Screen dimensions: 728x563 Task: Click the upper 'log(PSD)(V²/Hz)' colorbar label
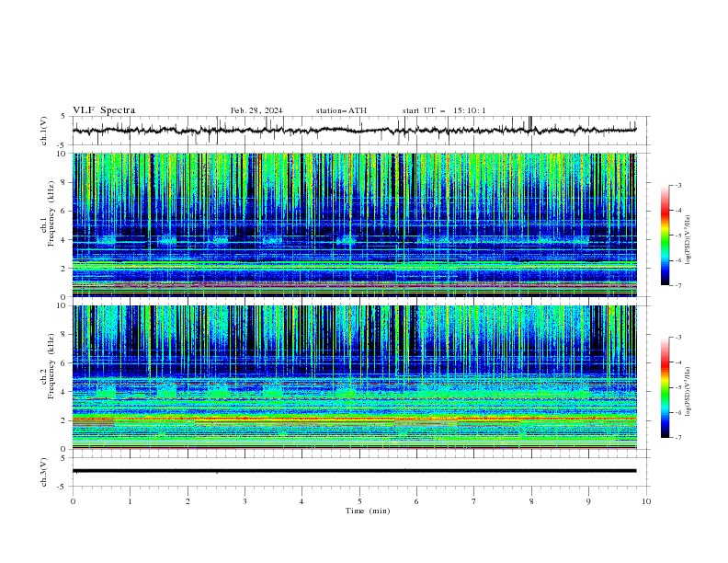click(688, 240)
